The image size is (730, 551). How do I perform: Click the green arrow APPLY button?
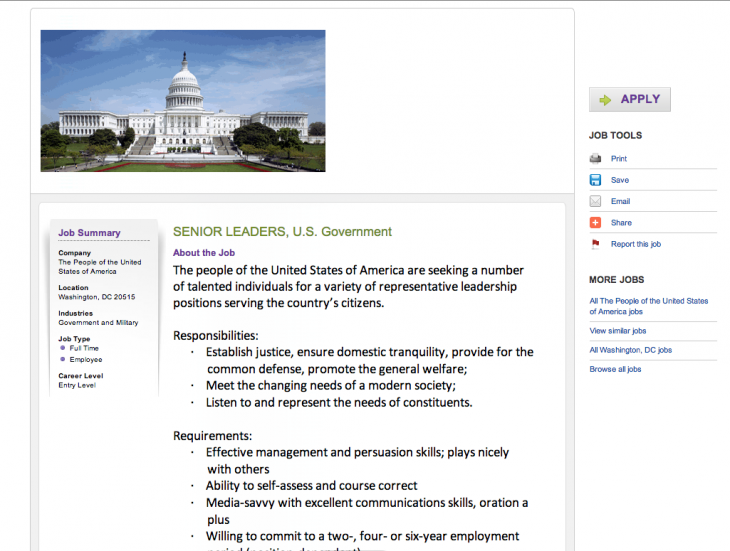click(x=629, y=99)
